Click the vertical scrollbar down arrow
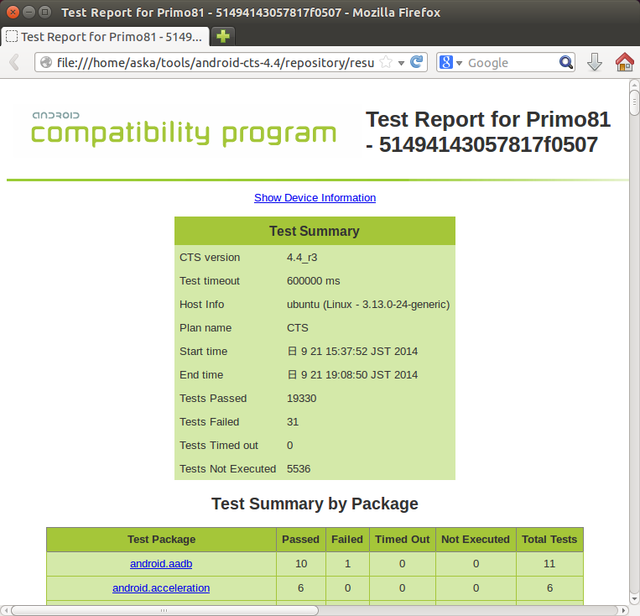640x616 pixels. [634, 599]
